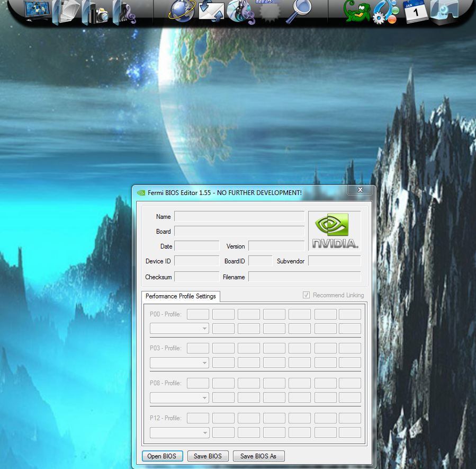Click the first field beside P12 - Profile label
Screen dimensions: 476x469
tap(198, 418)
